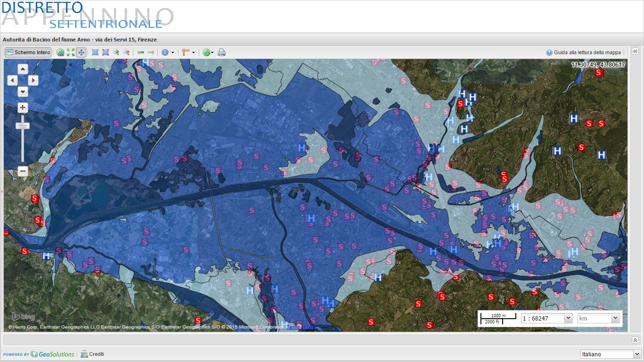Click the magnifier zoom out tool
Viewport: 644px width, 362px height.
126,52
